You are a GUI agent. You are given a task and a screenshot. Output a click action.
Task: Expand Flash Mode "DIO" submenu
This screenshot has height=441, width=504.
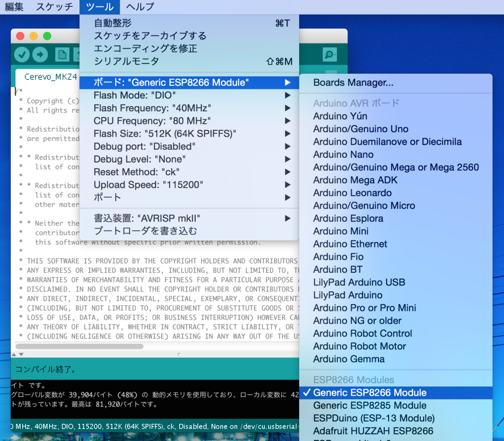tap(189, 95)
